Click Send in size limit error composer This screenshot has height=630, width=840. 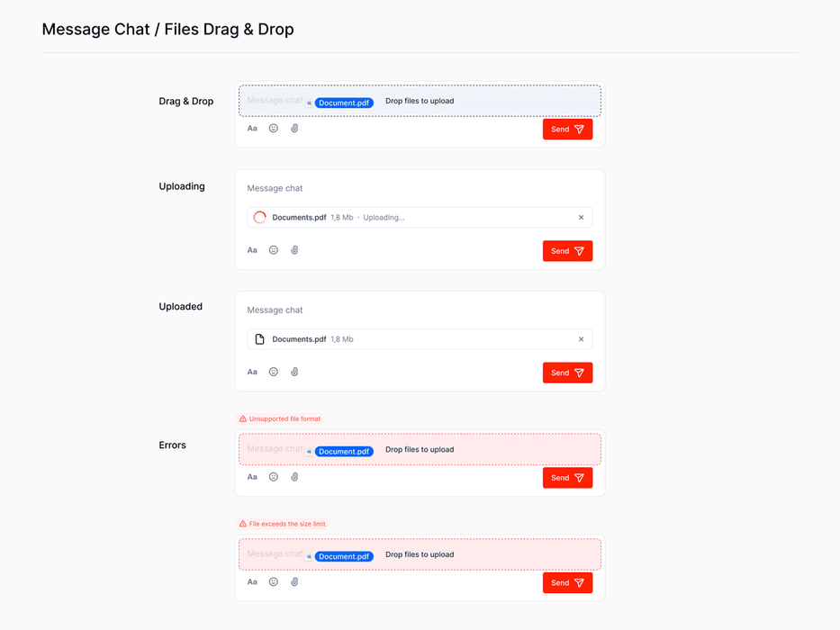pos(567,583)
